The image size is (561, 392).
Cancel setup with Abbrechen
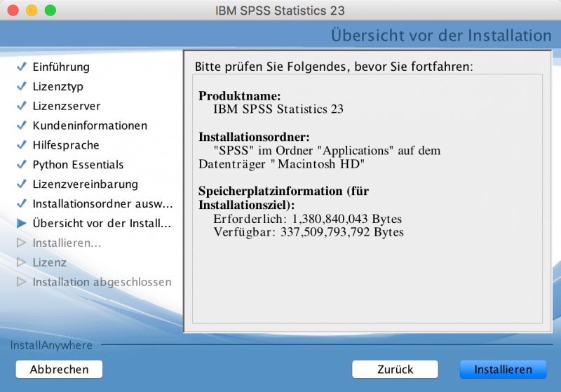[59, 369]
